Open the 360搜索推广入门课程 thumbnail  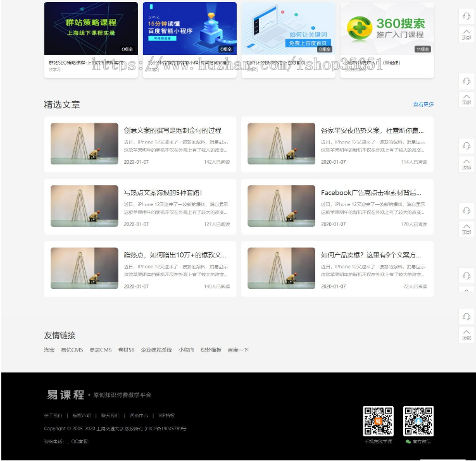point(387,28)
